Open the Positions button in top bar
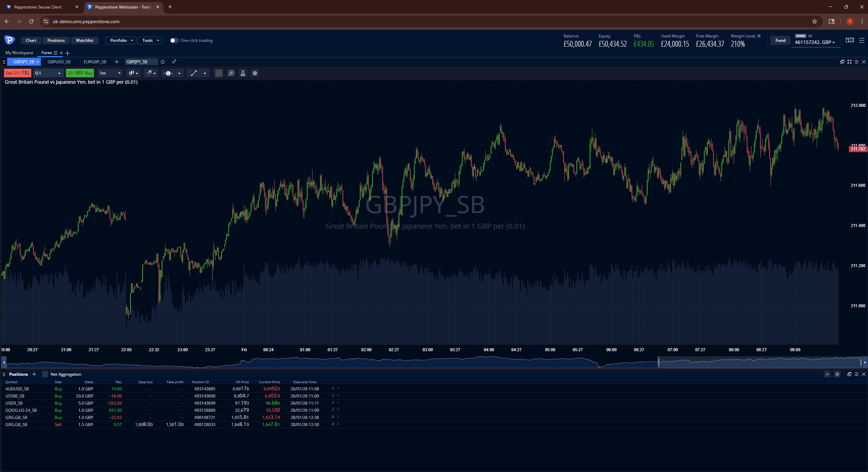The height and width of the screenshot is (472, 868). 56,40
